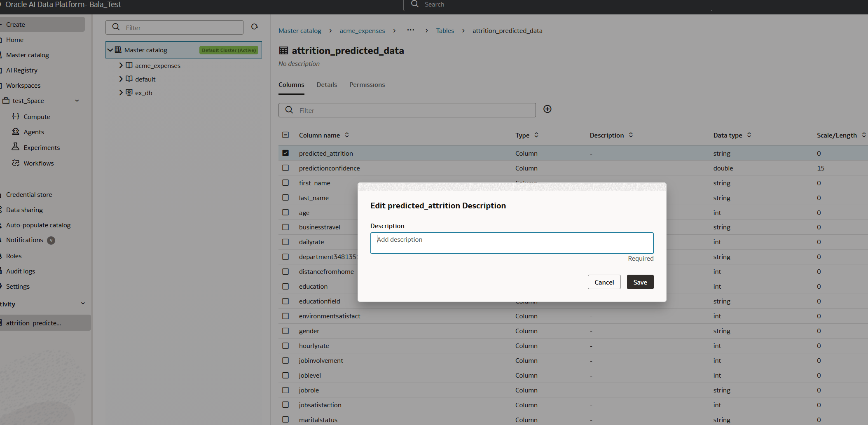
Task: Click Save in the edit description dialog
Action: [640, 282]
